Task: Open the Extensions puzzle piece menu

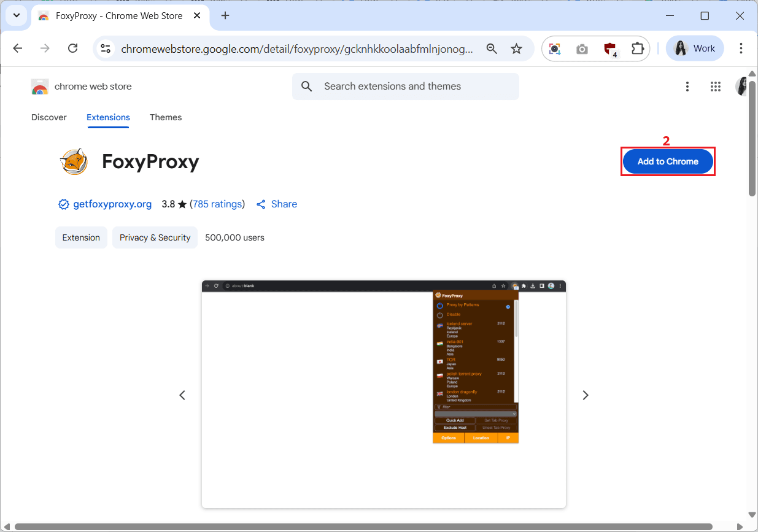Action: (638, 48)
